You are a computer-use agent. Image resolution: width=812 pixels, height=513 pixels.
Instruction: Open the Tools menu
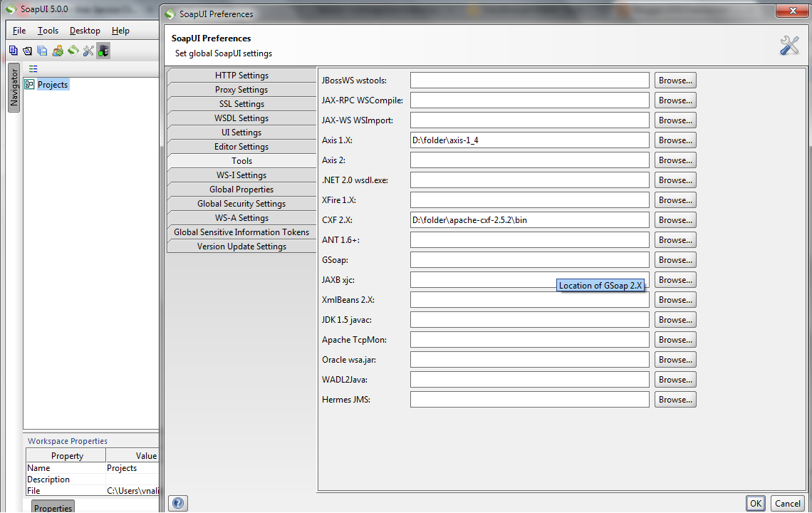point(47,31)
